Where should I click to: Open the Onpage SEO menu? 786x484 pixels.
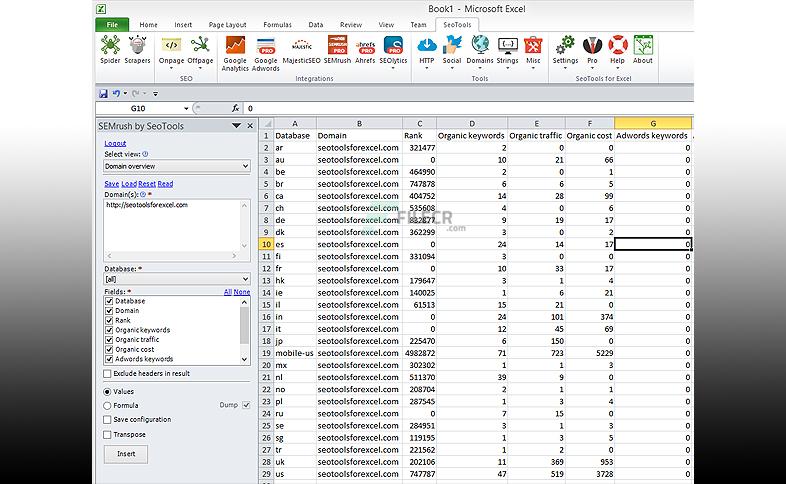[171, 52]
